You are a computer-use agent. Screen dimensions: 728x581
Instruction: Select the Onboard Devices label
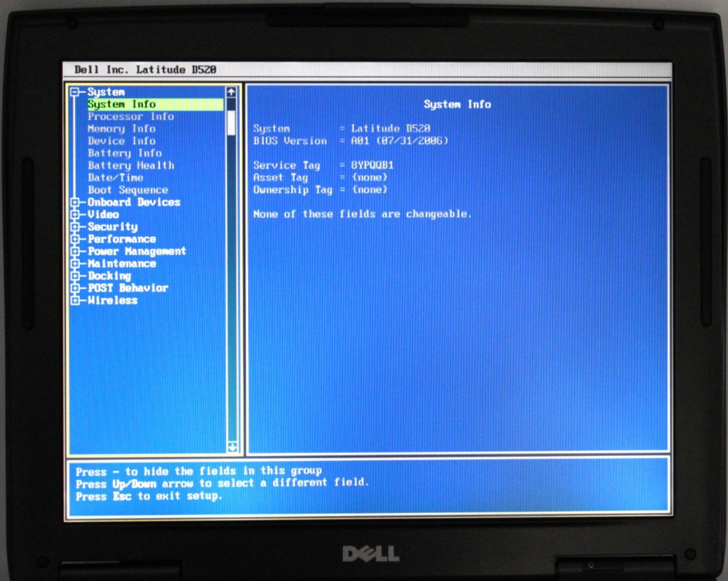tap(134, 202)
